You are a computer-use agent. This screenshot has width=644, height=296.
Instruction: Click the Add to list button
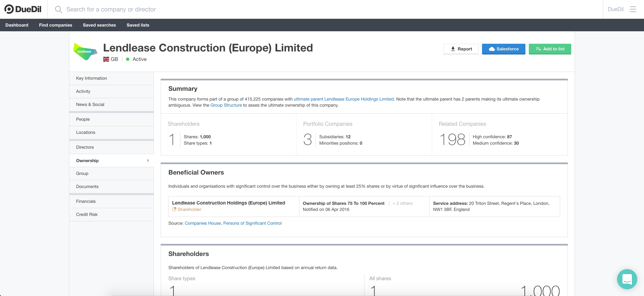550,49
